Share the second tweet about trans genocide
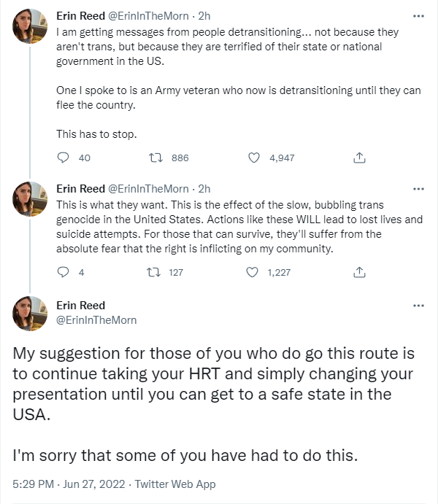 pyautogui.click(x=359, y=272)
